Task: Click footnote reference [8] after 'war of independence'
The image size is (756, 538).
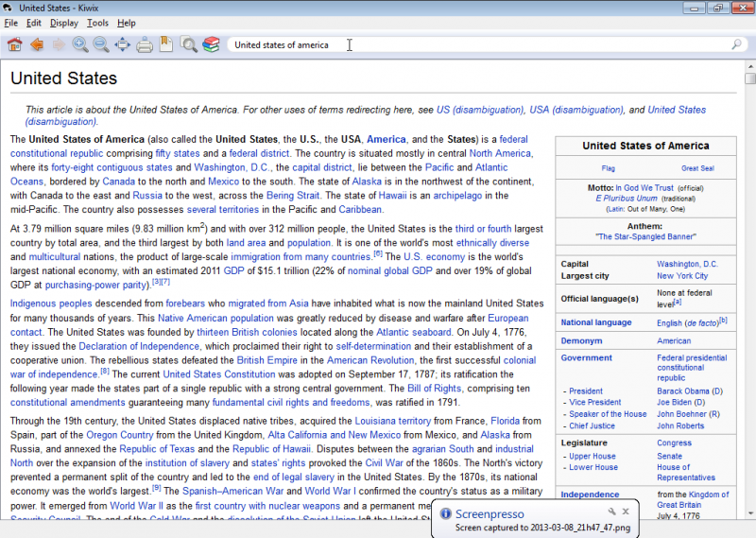Action: click(105, 371)
